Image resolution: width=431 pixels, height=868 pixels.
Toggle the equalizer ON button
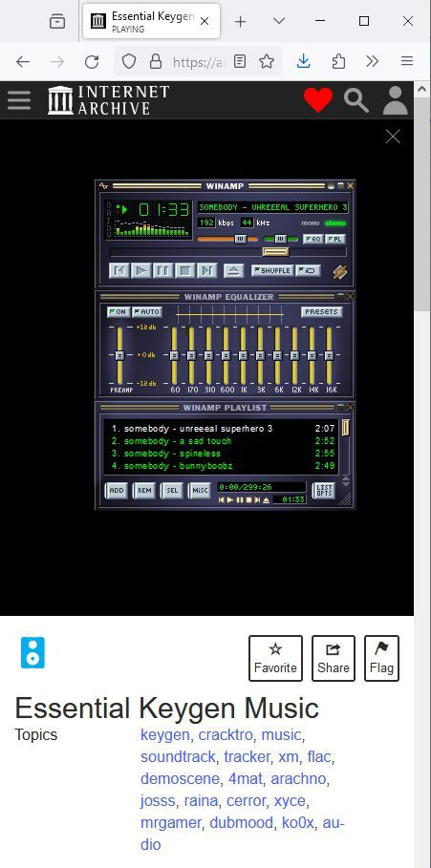pyautogui.click(x=118, y=311)
